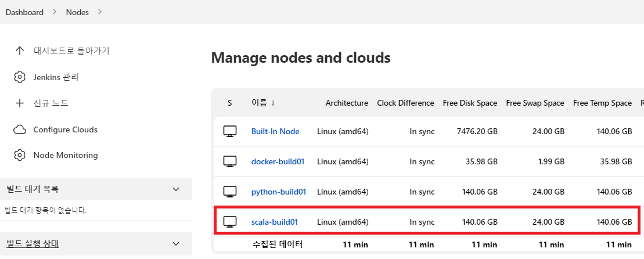This screenshot has width=644, height=259.
Task: Click the 7476.20 GB free disk value
Action: pyautogui.click(x=477, y=132)
